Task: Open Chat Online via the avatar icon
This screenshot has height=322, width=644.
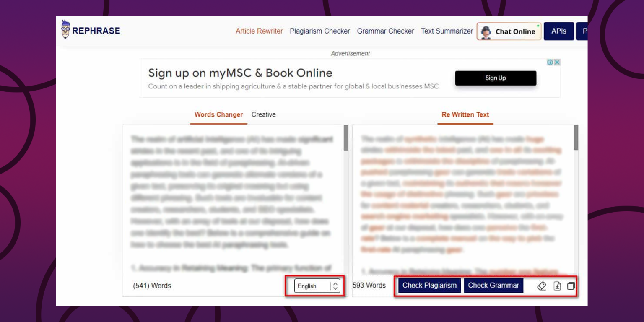Action: pyautogui.click(x=486, y=31)
